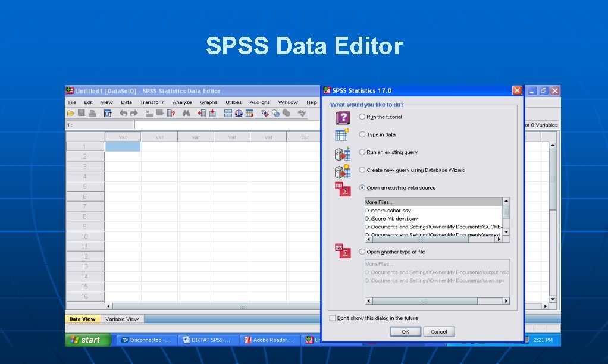This screenshot has height=364, width=608.
Task: Check Don't show this dialog in the future
Action: click(333, 318)
